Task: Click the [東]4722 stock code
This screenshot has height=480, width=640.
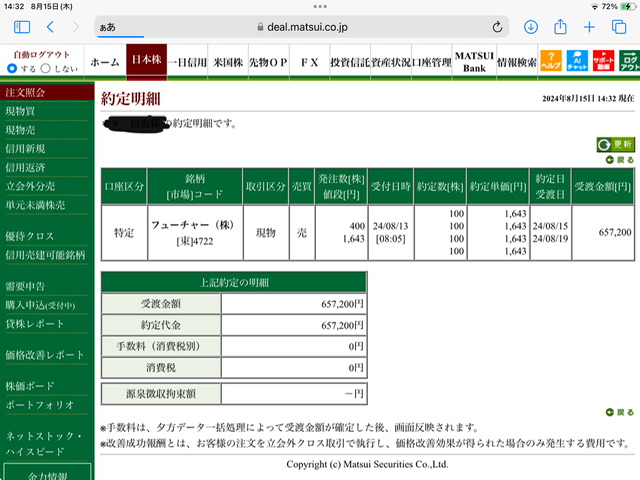Action: pos(195,241)
